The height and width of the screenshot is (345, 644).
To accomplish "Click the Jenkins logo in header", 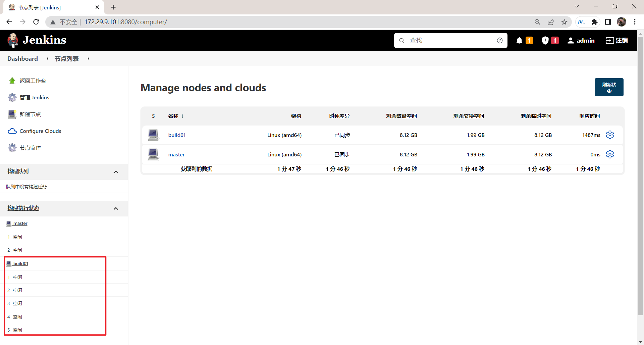I will [37, 40].
